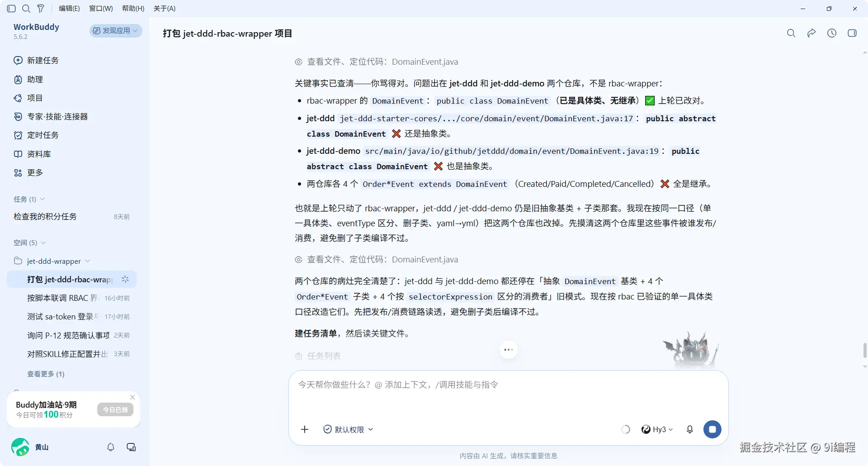Select conversation 打包 jet-ddd-rbac-wrap

pos(71,280)
